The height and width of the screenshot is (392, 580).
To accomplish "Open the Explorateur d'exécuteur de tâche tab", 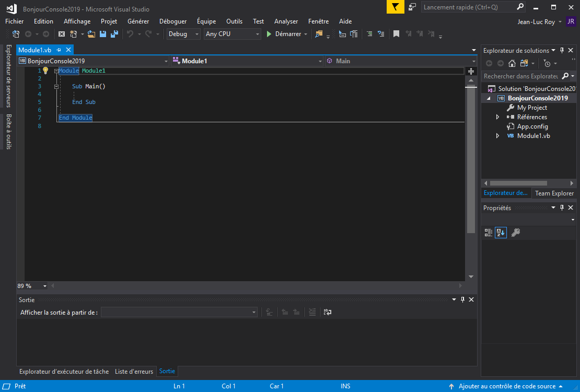I will (64, 371).
